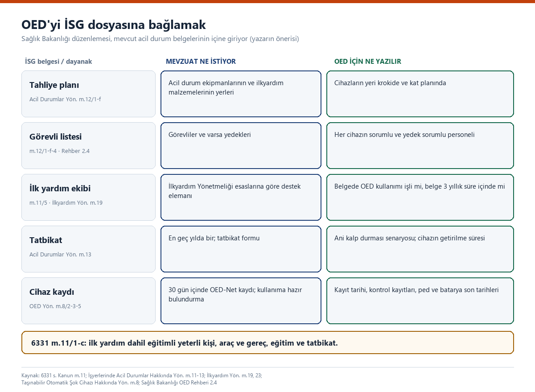This screenshot has width=535, height=392.
Task: Click text starting "Ani kalp durması senaryosu"
Action: tap(410, 238)
